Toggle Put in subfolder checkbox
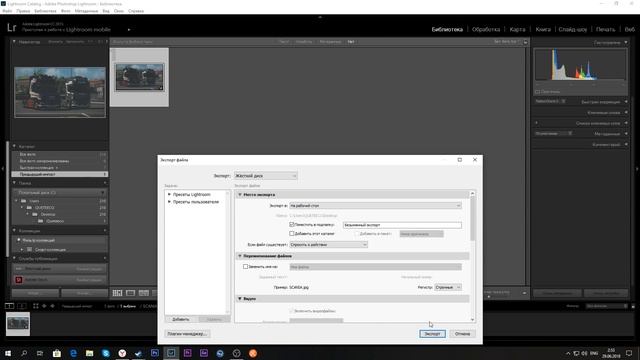 [291, 224]
